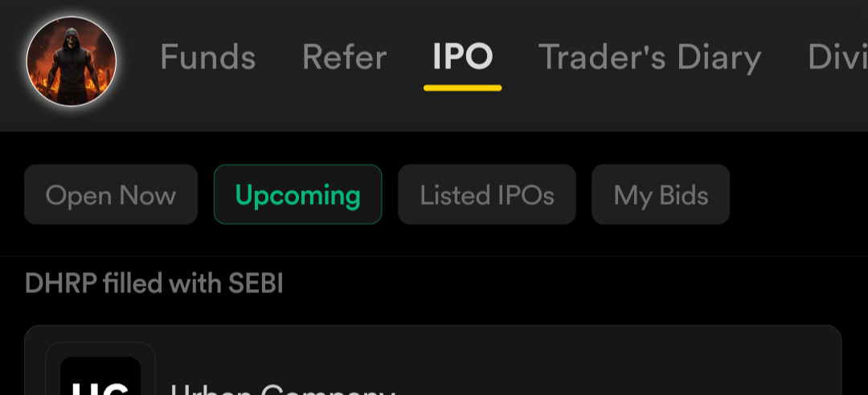
Task: Show IPOs that are Open Now
Action: tap(111, 195)
